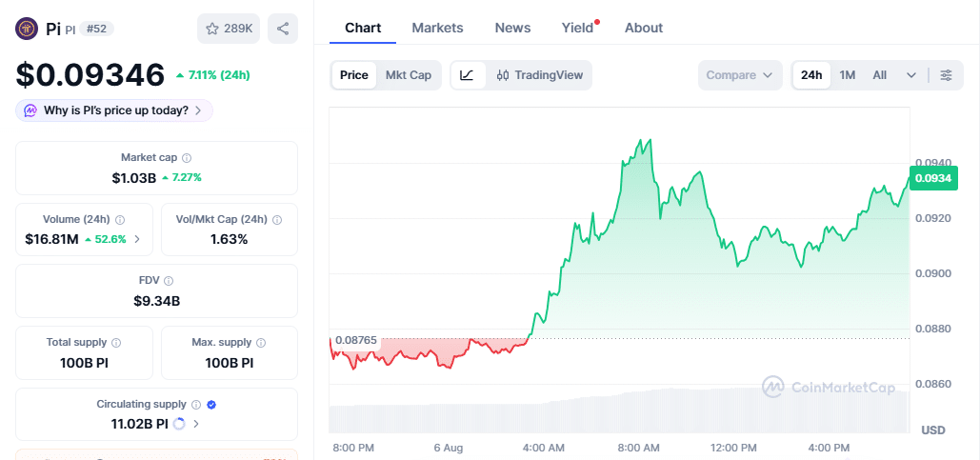This screenshot has width=980, height=460.
Task: Open the Chart tab
Action: click(363, 29)
